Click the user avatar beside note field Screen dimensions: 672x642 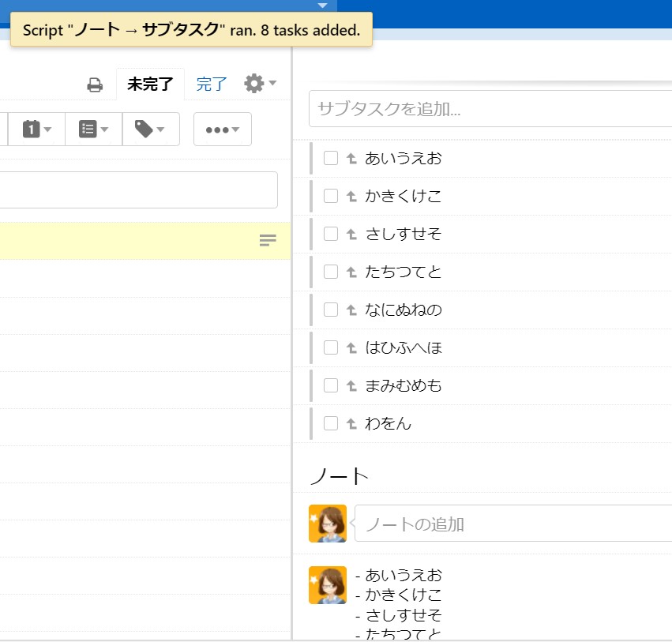pos(328,523)
